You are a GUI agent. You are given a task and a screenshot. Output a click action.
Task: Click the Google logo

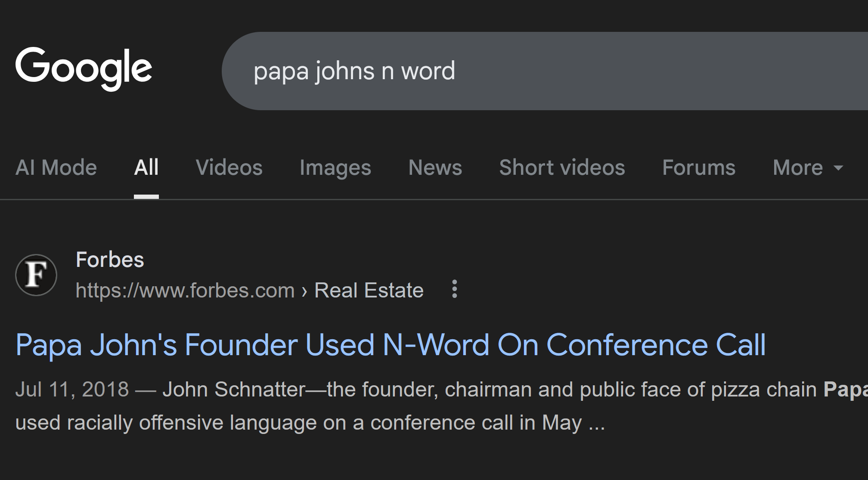tap(84, 69)
